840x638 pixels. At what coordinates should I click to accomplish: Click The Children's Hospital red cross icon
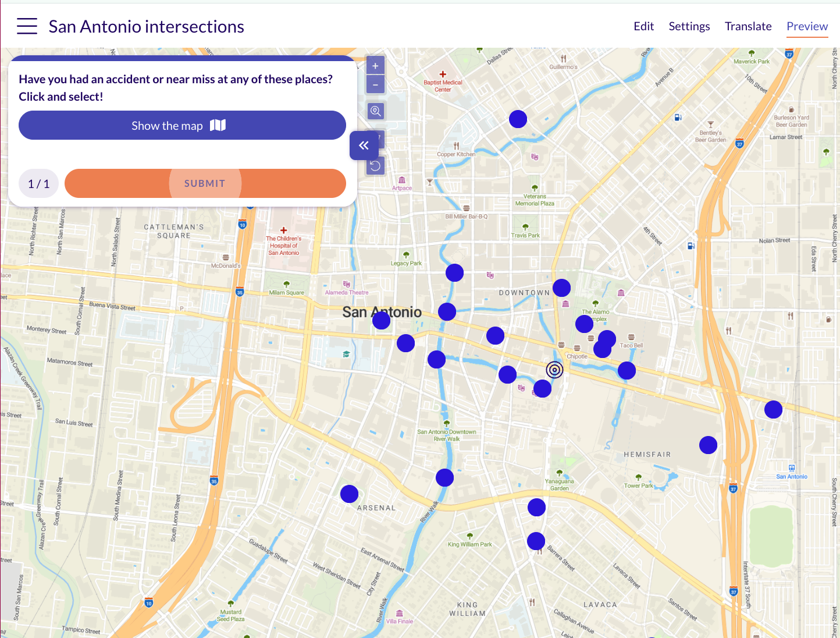[x=284, y=231]
